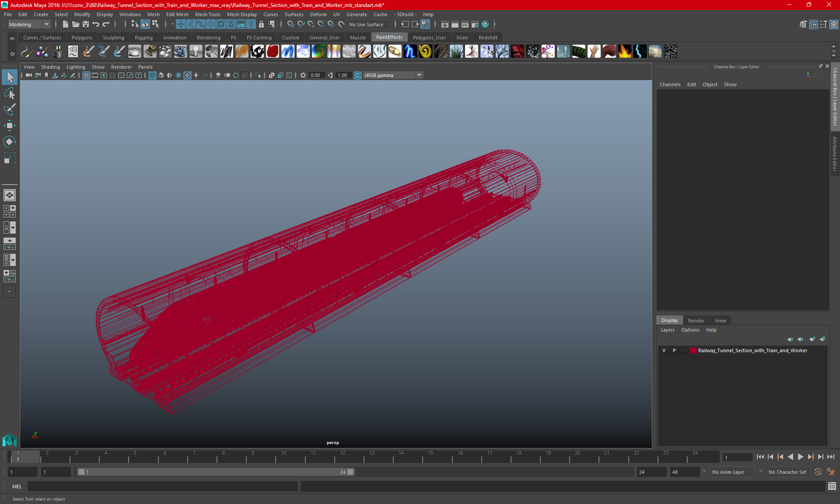840x504 pixels.
Task: Open Options menu in layer editor
Action: click(x=690, y=330)
